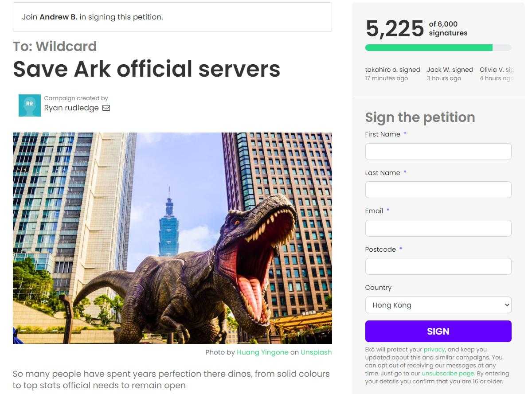Click the T-rex campaign photo
Screen dimensions: 532x394
(172, 238)
